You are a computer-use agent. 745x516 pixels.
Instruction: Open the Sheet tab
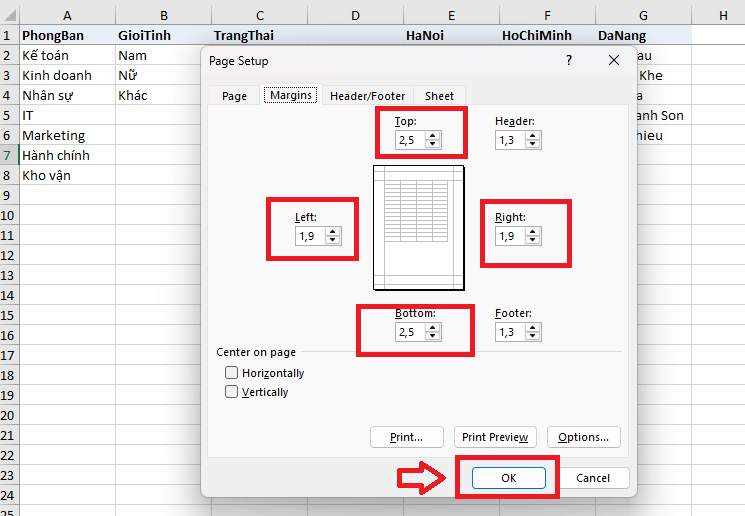(x=439, y=96)
